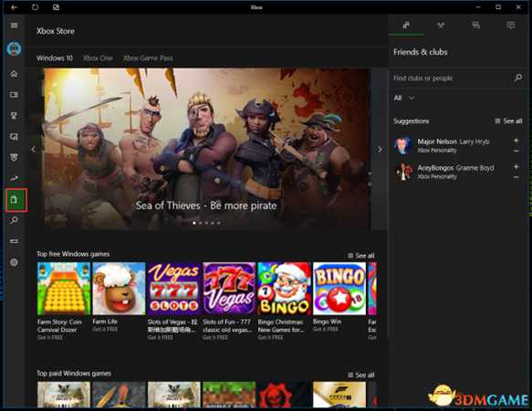Open the Home icon in sidebar
The image size is (532, 411).
[x=14, y=74]
